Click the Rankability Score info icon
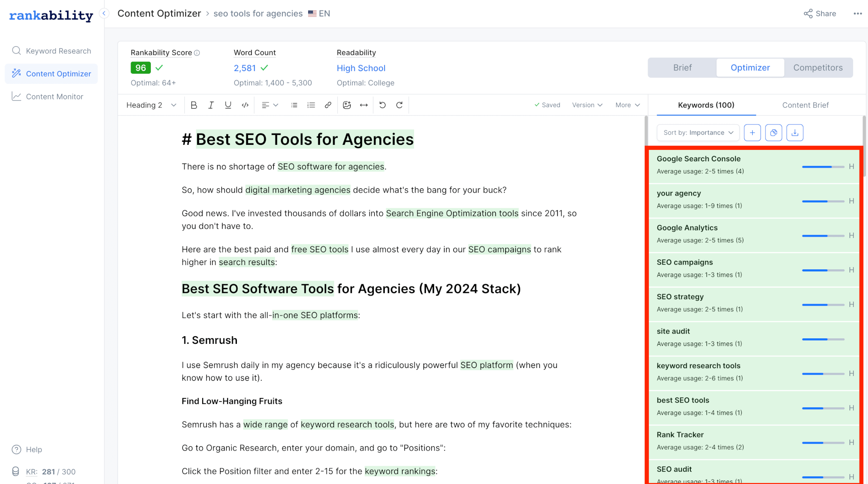 tap(197, 53)
